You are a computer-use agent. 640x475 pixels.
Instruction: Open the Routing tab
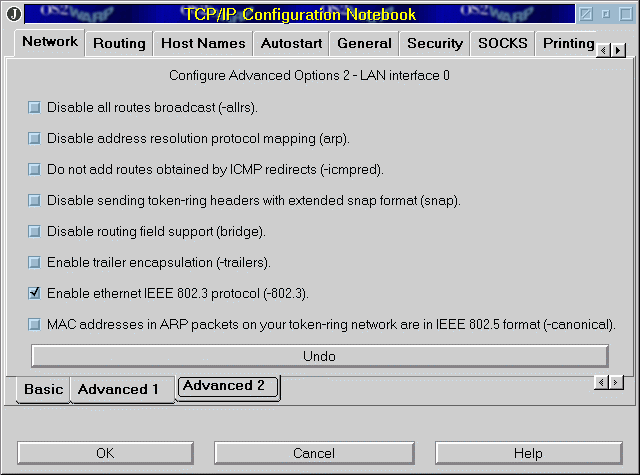click(x=119, y=43)
